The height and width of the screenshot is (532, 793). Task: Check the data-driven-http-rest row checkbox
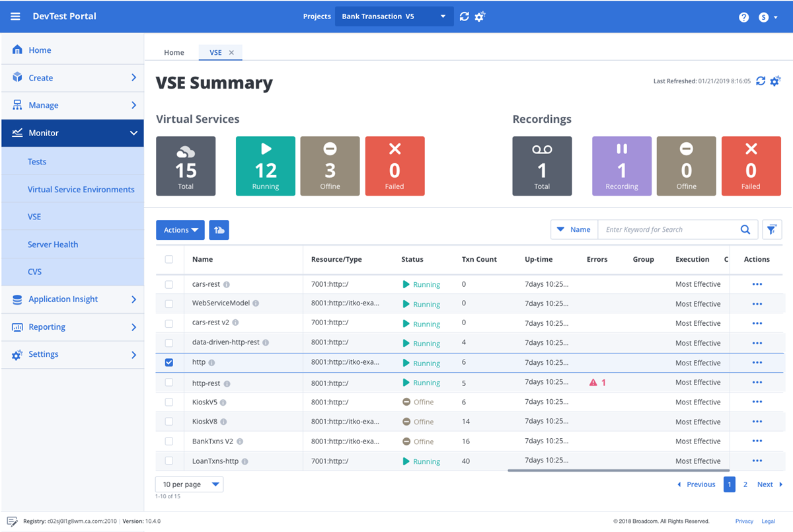(x=169, y=343)
